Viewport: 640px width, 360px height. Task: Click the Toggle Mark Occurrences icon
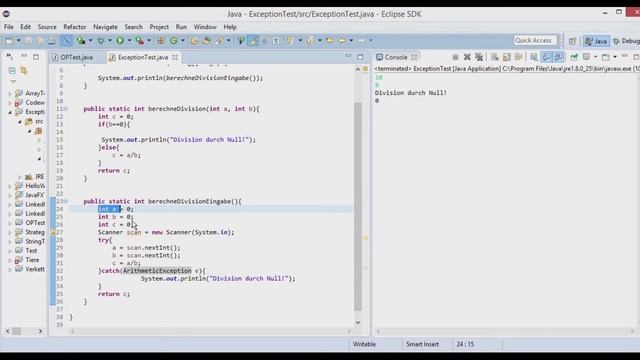point(253,40)
